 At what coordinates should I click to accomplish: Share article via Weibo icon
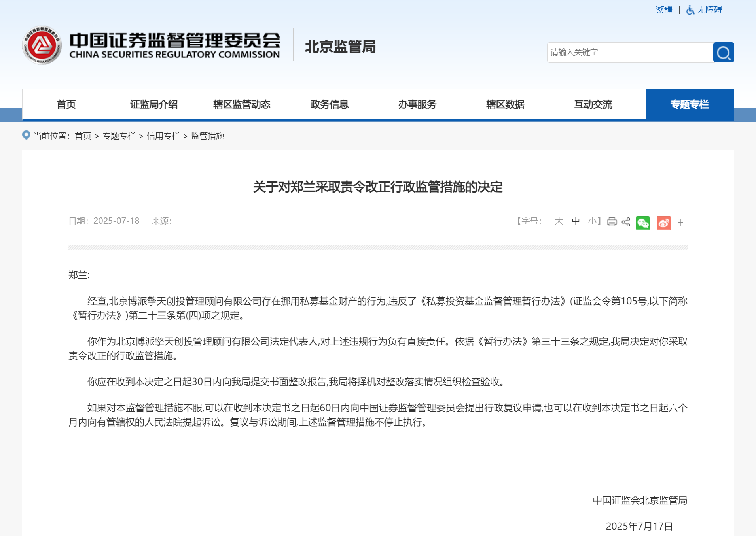coord(663,223)
